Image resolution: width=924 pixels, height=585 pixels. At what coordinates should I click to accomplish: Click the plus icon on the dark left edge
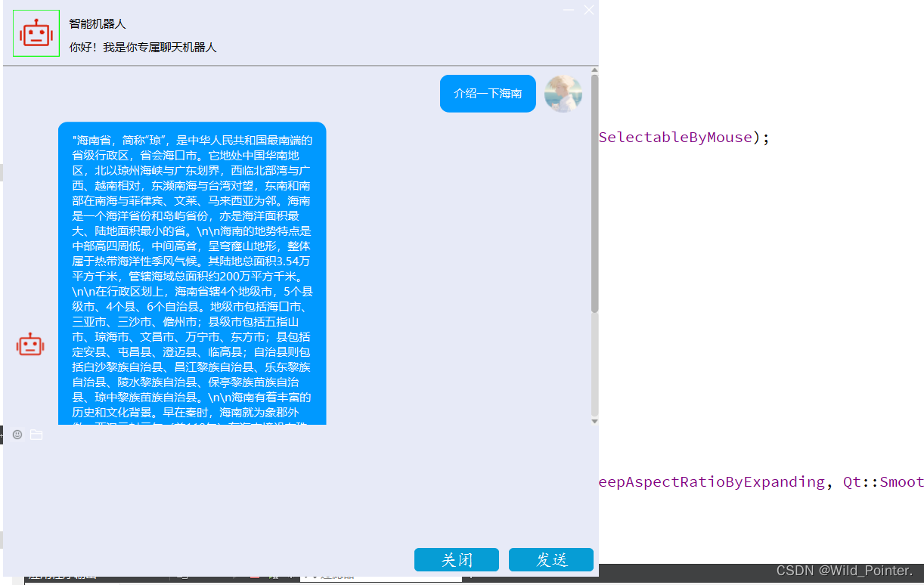(x=3, y=434)
